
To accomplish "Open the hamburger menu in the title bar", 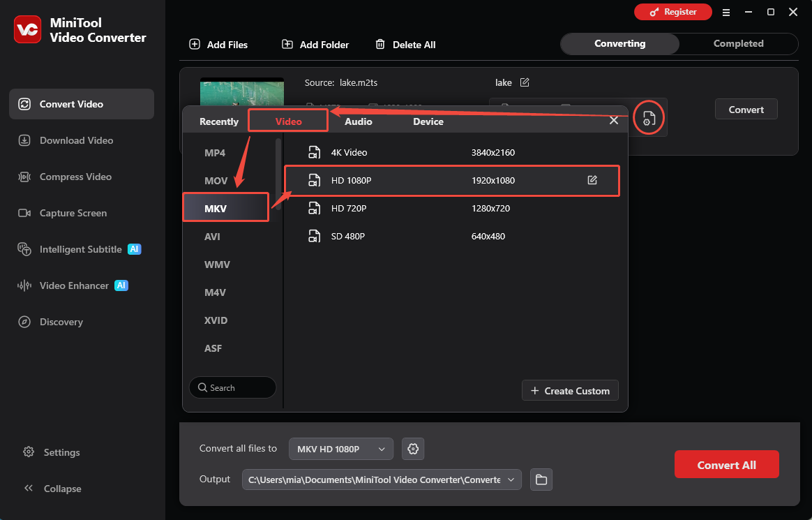I will click(x=726, y=13).
